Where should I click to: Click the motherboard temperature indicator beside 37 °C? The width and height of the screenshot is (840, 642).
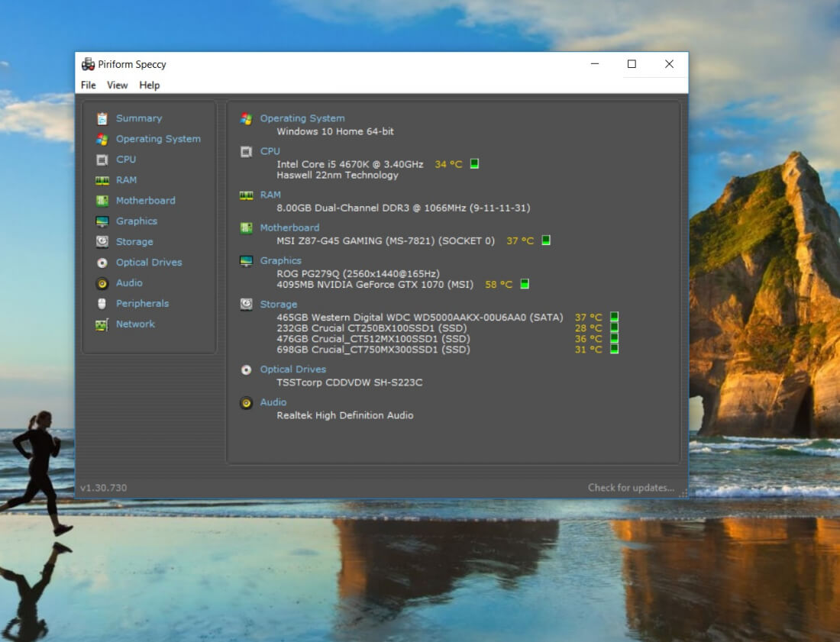click(546, 240)
